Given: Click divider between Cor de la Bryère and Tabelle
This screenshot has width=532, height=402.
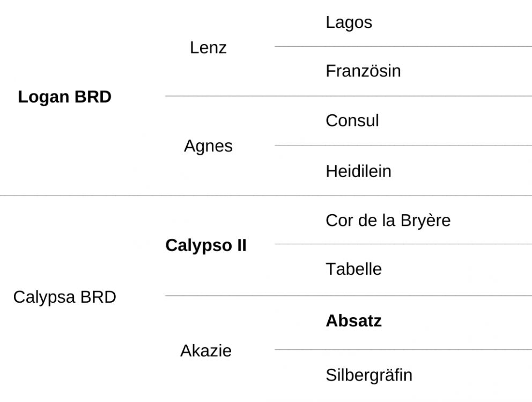Looking at the screenshot, I should pos(403,244).
